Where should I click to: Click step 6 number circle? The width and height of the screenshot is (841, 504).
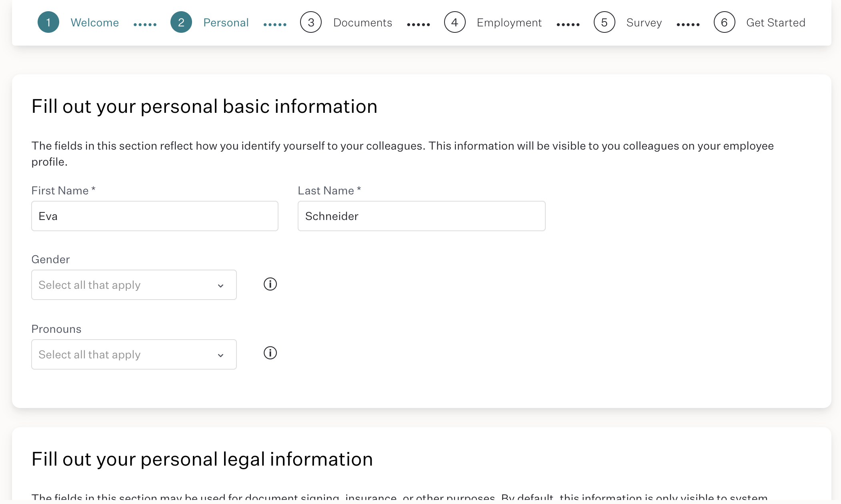pyautogui.click(x=724, y=22)
